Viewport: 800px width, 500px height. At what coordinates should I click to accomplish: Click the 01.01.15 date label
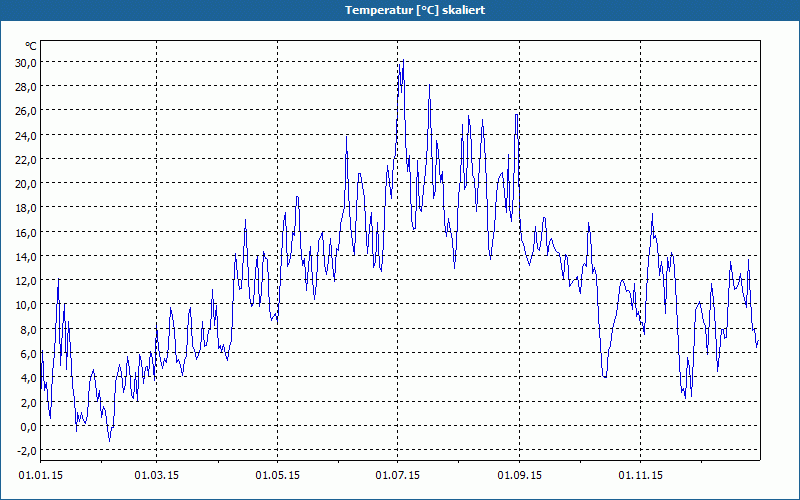pos(41,476)
